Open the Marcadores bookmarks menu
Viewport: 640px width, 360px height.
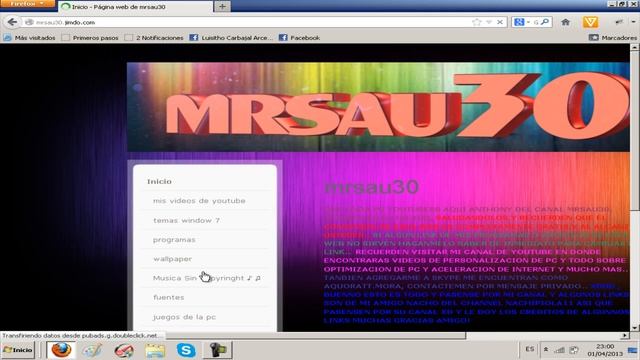[x=613, y=38]
